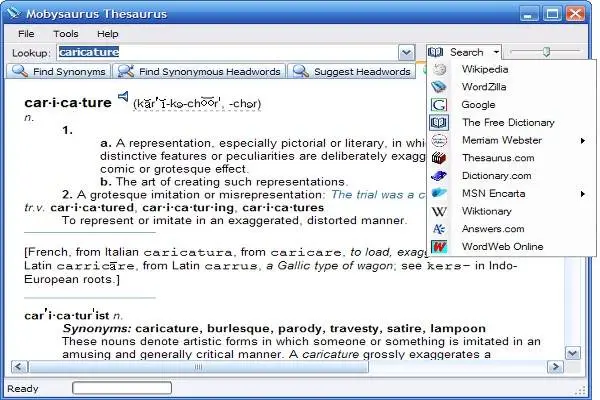
Task: Click the Lookup label
Action: pos(31,53)
